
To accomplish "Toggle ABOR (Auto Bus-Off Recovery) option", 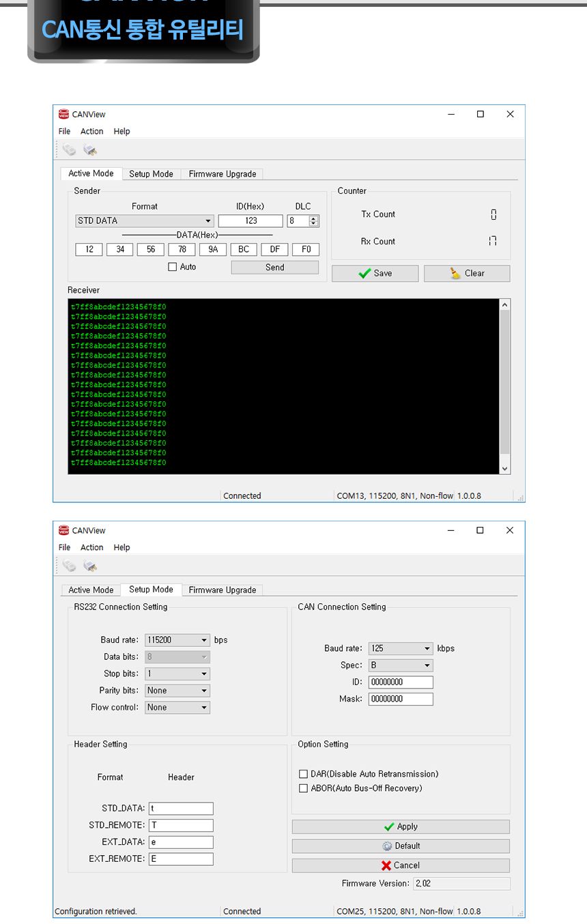I will click(304, 788).
